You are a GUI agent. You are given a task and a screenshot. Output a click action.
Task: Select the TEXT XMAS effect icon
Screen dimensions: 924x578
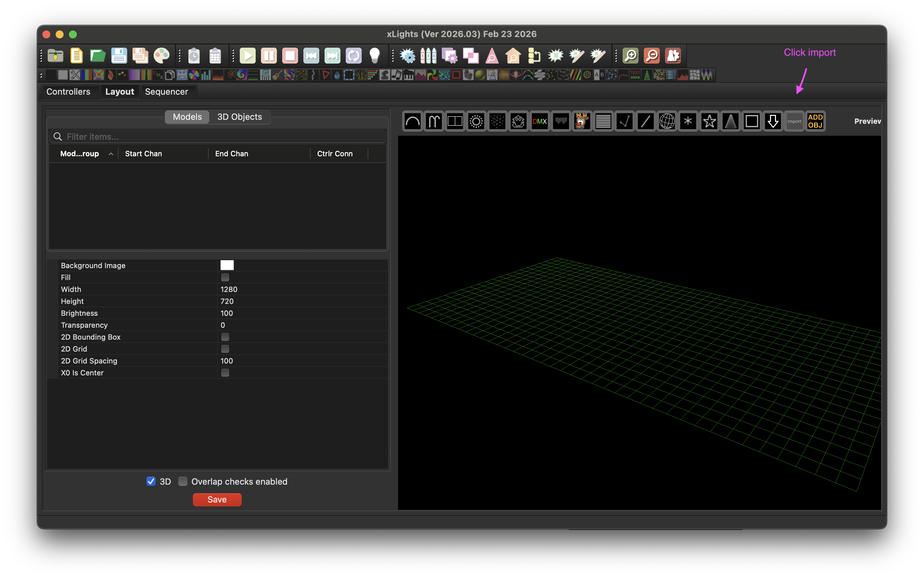click(x=635, y=75)
